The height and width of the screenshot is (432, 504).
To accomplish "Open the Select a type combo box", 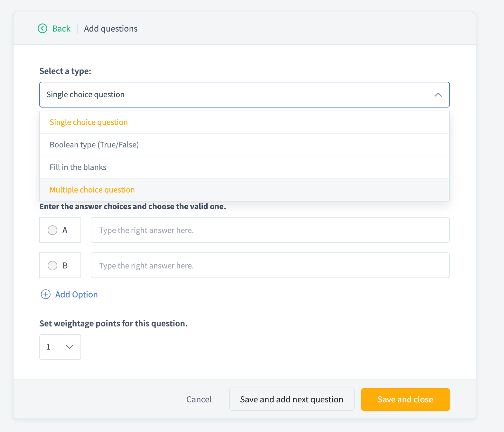I will point(238,95).
